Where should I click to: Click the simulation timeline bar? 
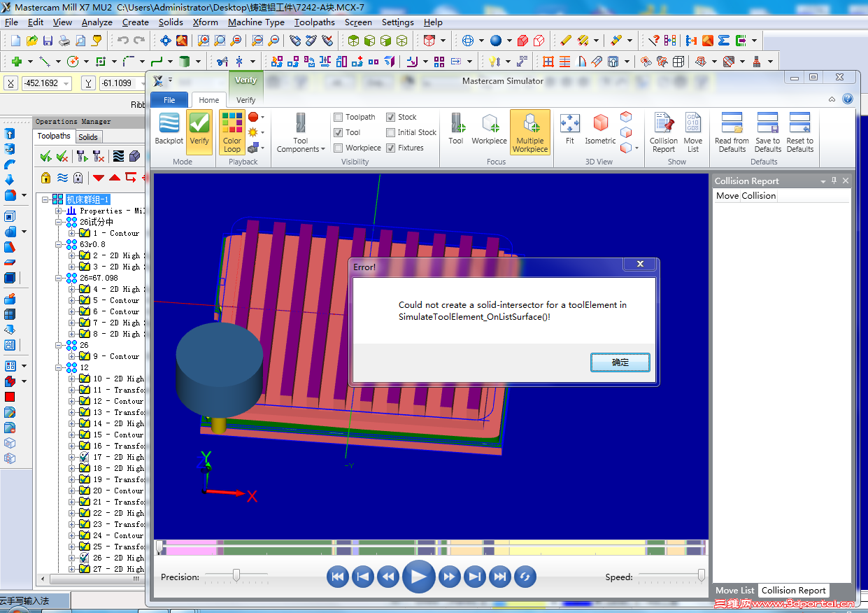point(431,547)
